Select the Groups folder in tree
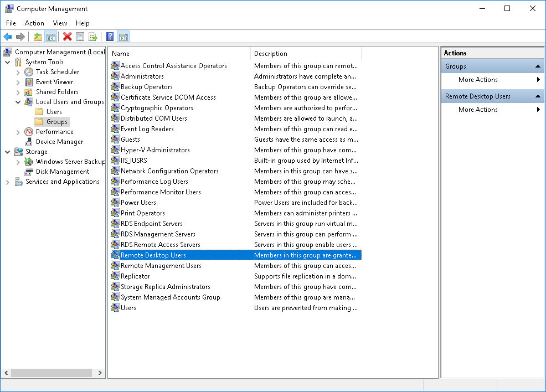This screenshot has width=546, height=392. pyautogui.click(x=51, y=122)
